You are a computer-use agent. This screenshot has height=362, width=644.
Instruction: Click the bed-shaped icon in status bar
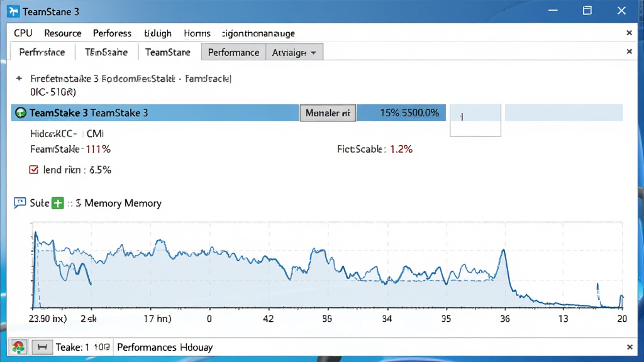(42, 347)
